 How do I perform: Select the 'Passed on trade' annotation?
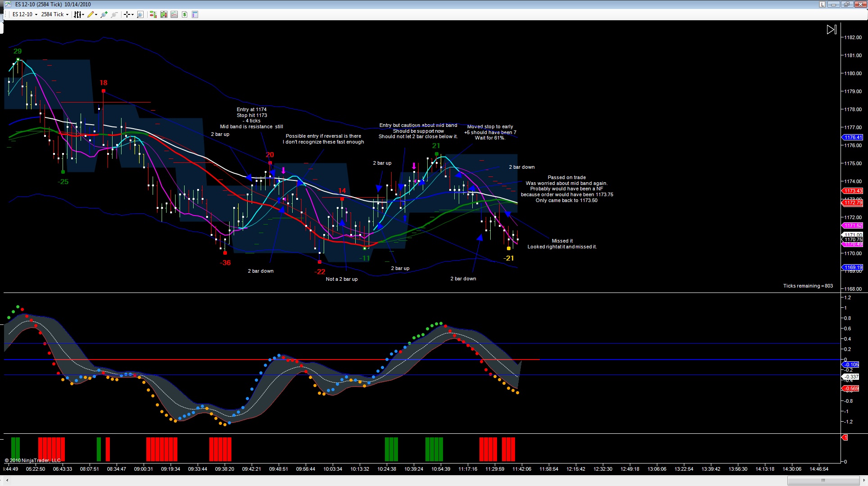tap(567, 189)
